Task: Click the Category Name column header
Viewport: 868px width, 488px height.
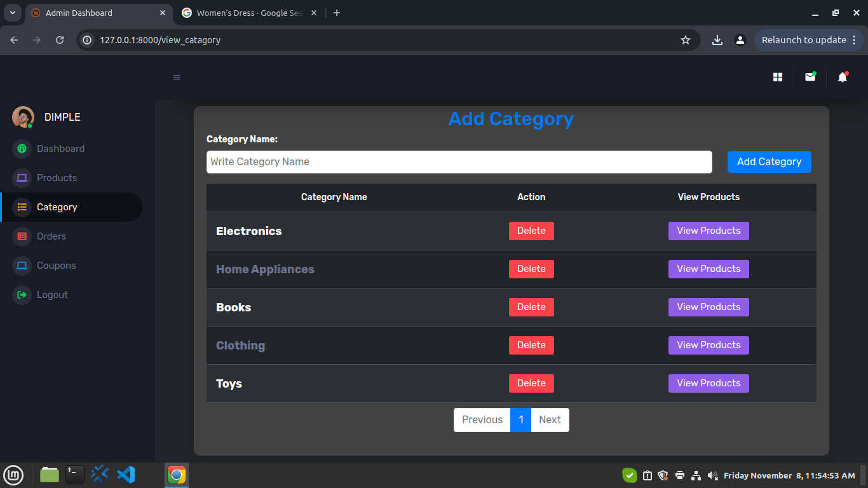Action: 334,197
